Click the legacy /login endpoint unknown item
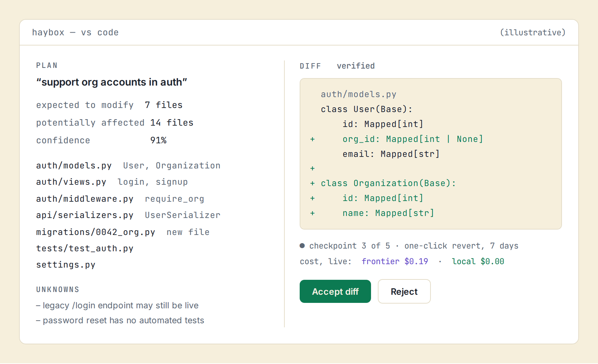This screenshot has height=364, width=598. point(117,306)
